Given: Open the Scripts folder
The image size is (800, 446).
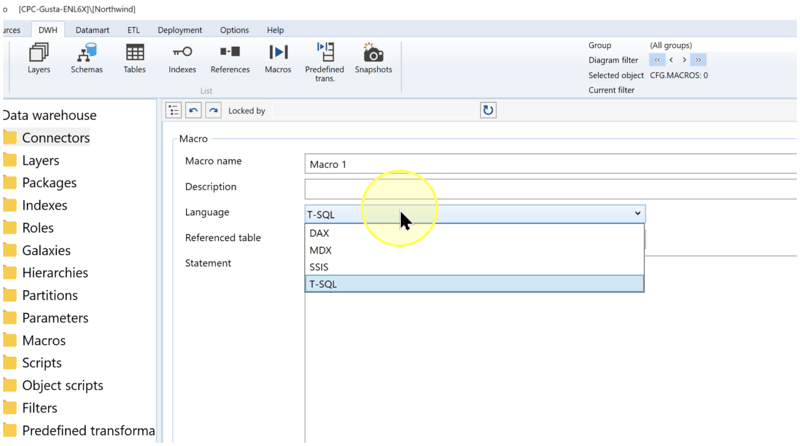Looking at the screenshot, I should pyautogui.click(x=32, y=362).
